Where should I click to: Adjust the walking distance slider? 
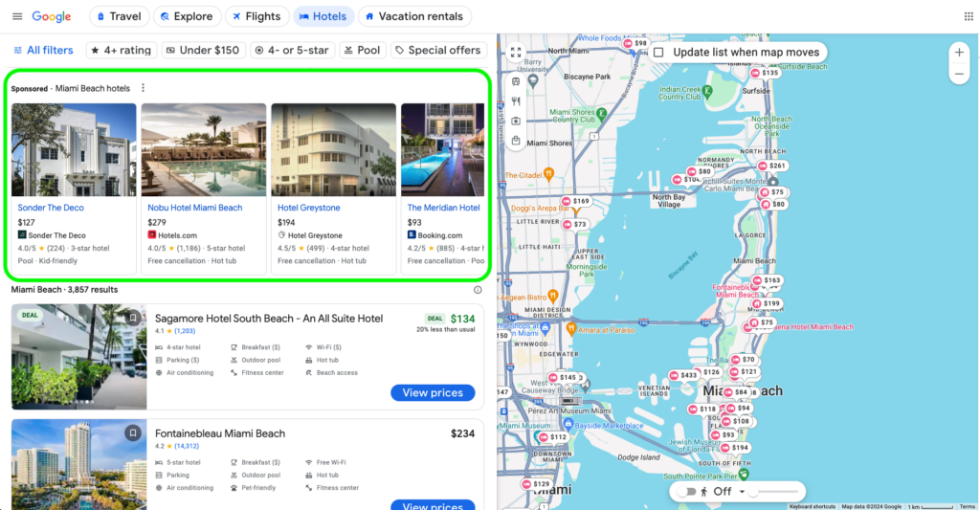coord(774,492)
